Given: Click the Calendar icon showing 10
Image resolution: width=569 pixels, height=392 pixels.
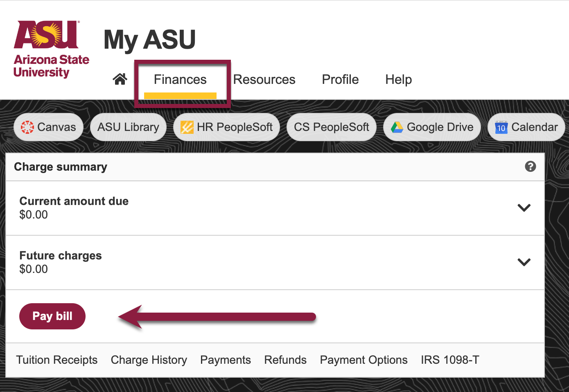Looking at the screenshot, I should (x=501, y=127).
